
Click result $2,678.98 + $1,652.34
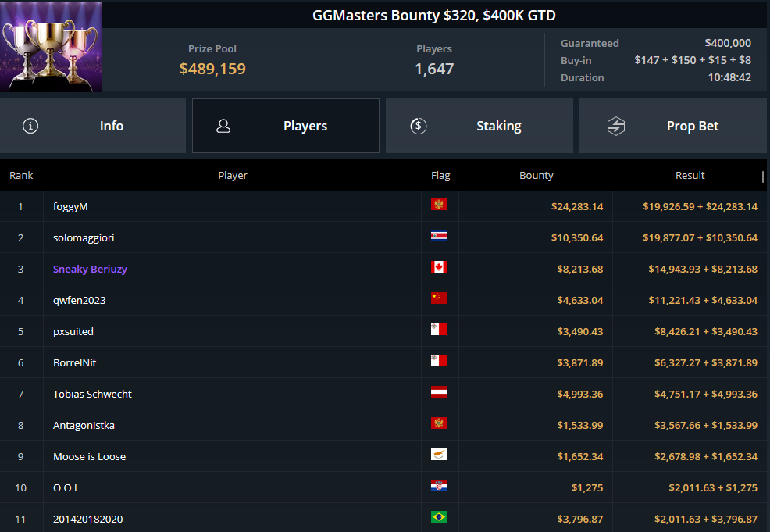click(x=706, y=456)
